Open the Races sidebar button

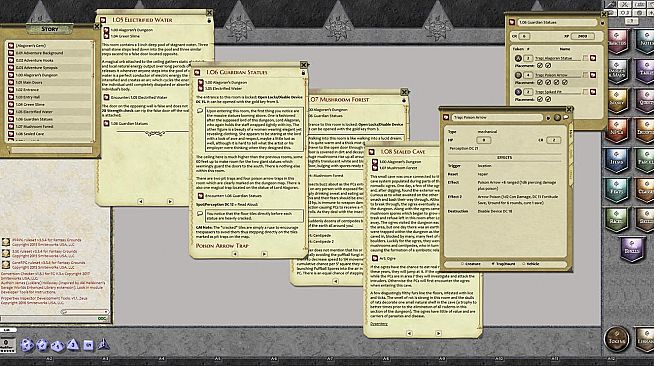tap(617, 219)
